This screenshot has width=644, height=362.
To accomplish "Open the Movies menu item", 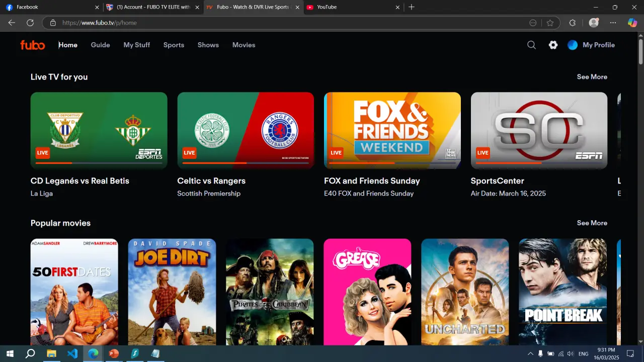I will 244,45.
